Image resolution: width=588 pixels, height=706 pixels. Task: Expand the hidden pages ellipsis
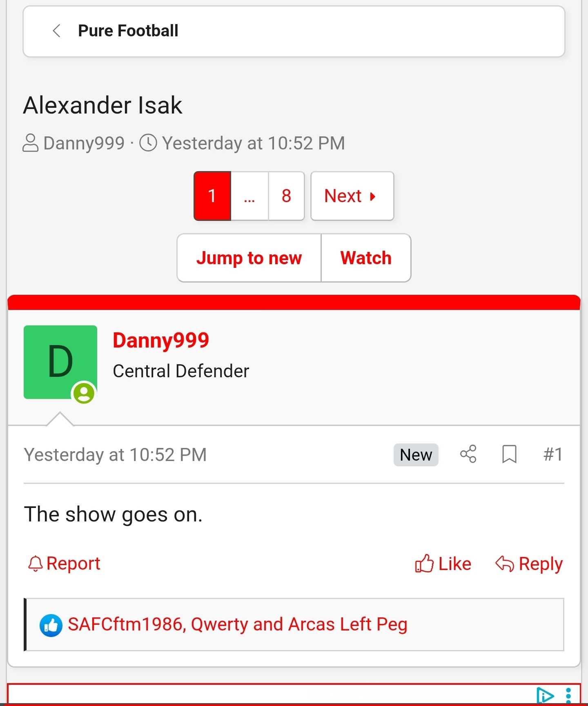(x=249, y=196)
